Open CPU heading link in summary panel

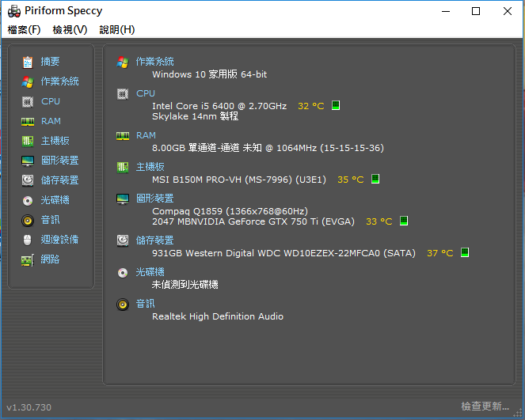coord(146,93)
